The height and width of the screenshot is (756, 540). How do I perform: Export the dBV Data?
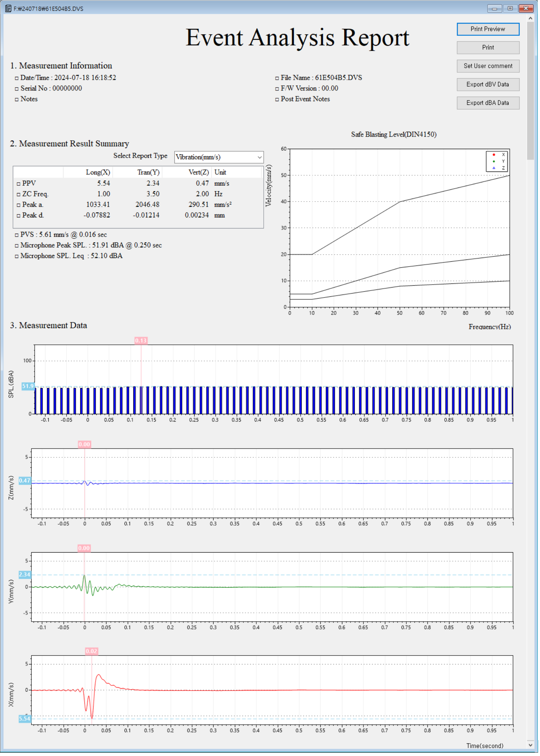pyautogui.click(x=488, y=85)
